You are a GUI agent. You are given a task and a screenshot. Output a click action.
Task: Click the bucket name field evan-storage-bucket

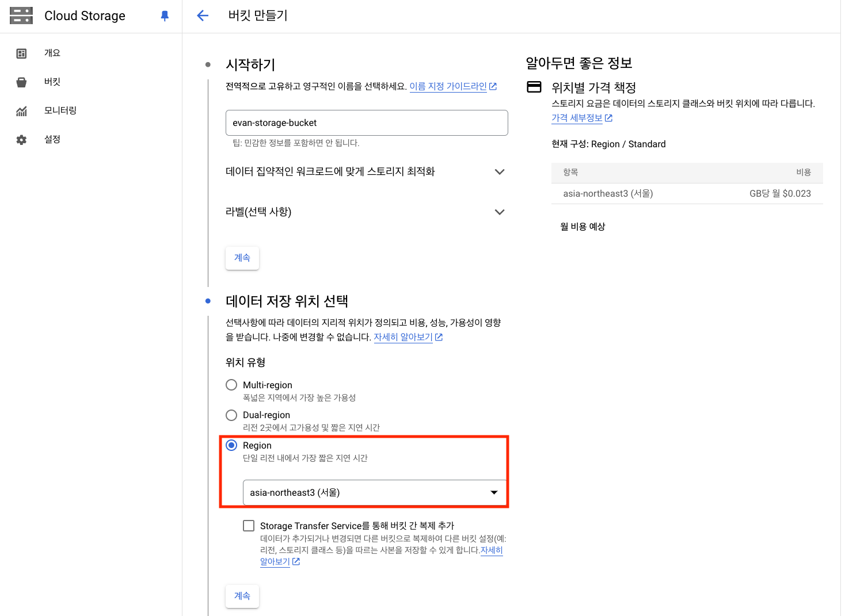(x=367, y=123)
